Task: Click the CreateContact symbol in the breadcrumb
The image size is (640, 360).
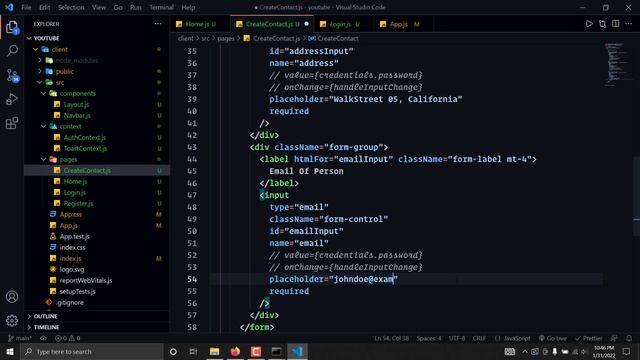Action: 333,38
